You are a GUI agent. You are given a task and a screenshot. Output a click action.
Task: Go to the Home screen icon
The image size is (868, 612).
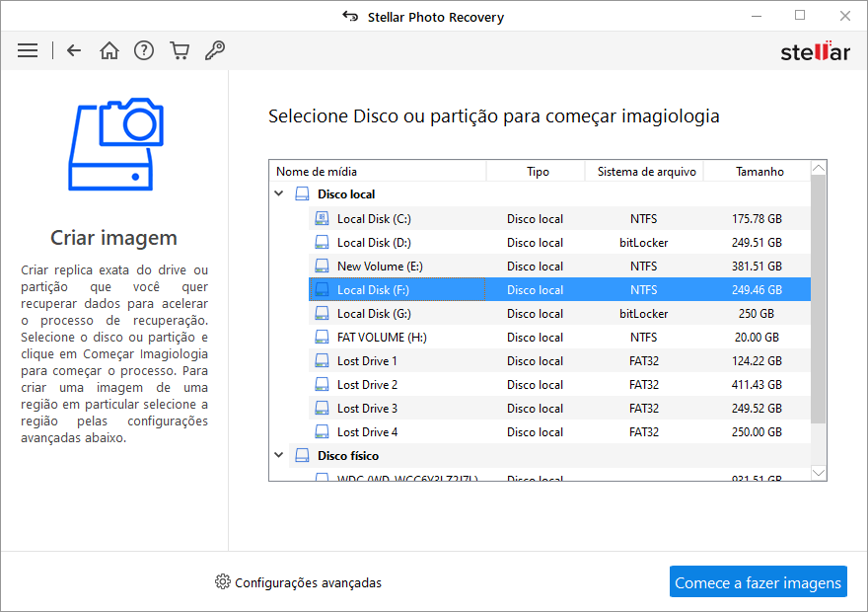click(x=109, y=50)
